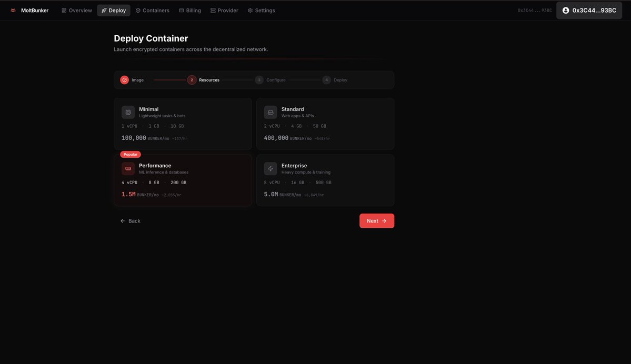Open the Settings tab
The height and width of the screenshot is (364, 631).
tap(261, 11)
